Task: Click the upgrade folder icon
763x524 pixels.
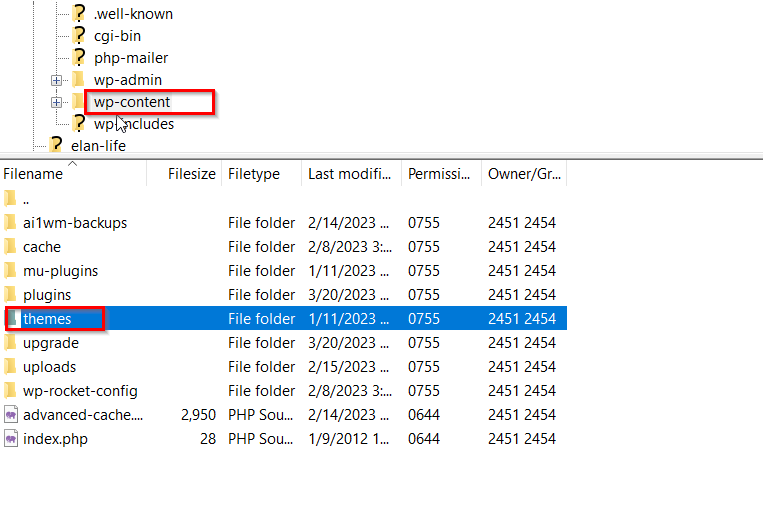Action: (x=10, y=343)
